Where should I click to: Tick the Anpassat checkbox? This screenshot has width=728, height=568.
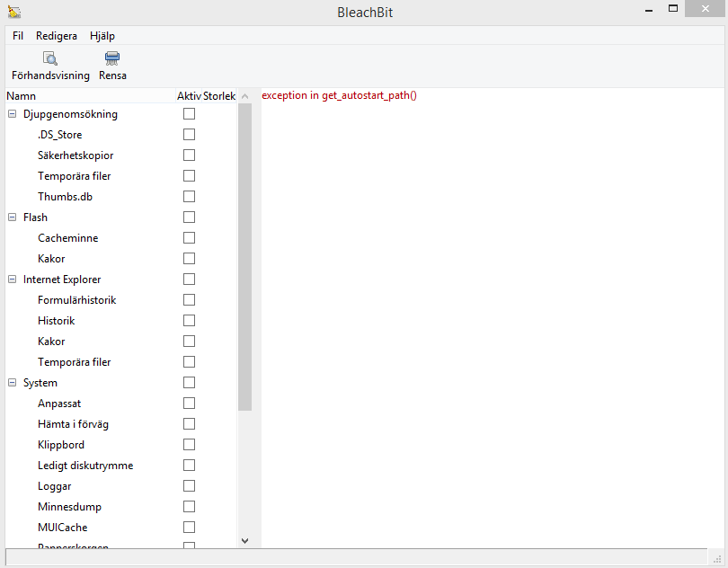(189, 404)
